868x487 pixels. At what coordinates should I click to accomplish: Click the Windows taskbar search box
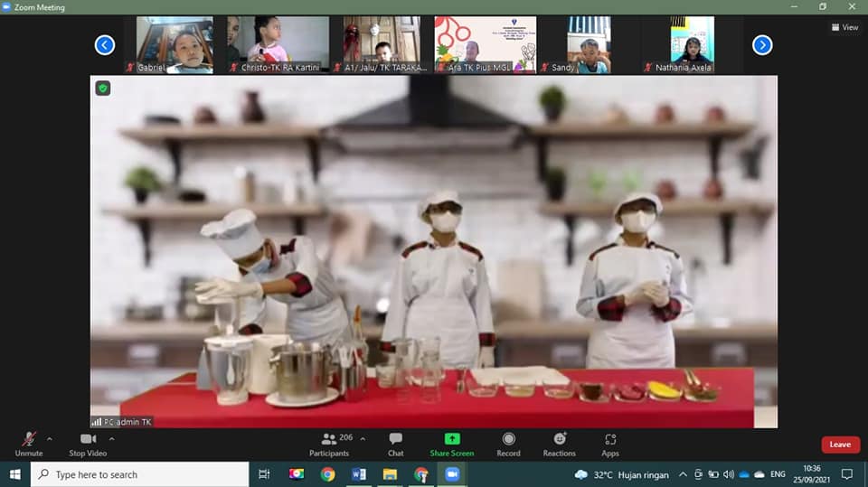tap(140, 474)
